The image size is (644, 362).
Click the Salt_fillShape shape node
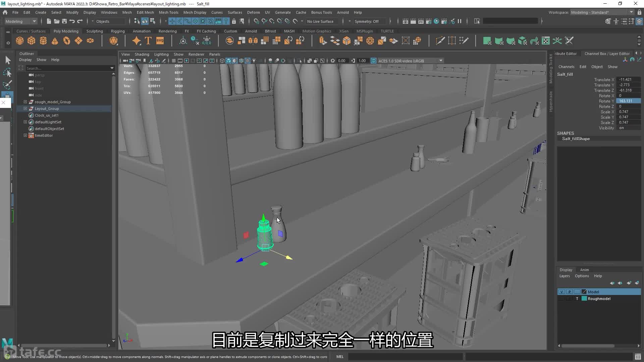pyautogui.click(x=576, y=139)
